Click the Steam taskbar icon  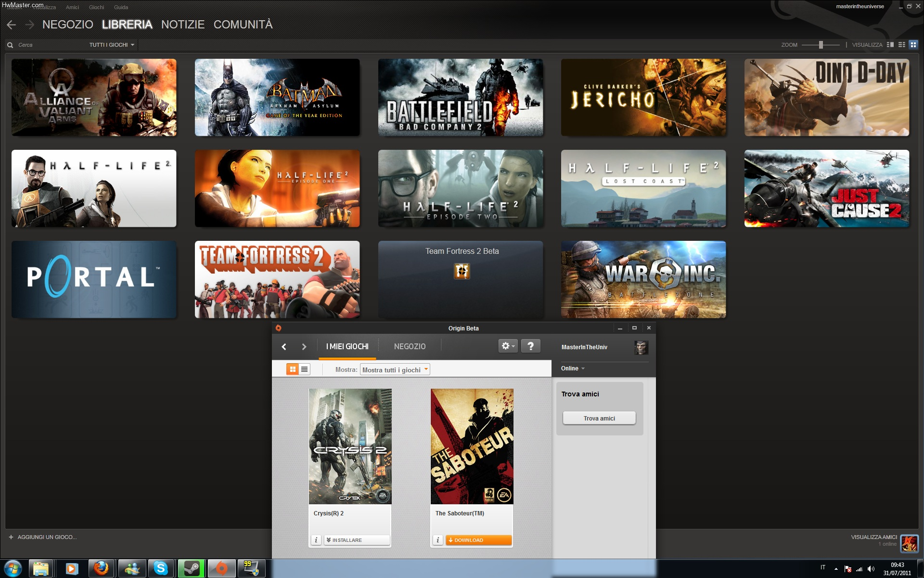192,569
